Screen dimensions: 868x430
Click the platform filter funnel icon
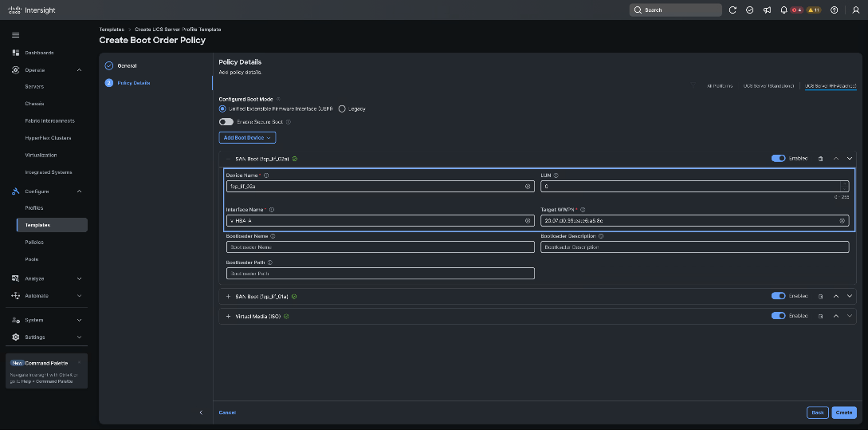pos(693,85)
